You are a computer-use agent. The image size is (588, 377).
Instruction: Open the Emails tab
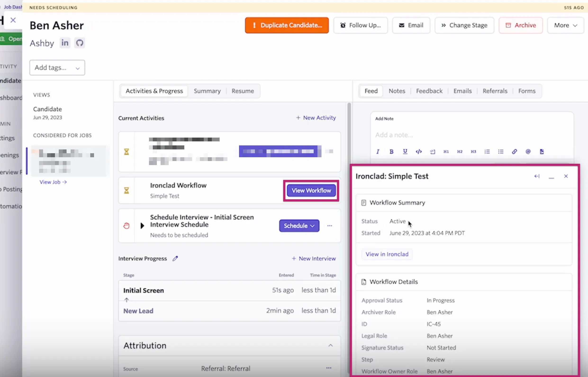coord(462,91)
